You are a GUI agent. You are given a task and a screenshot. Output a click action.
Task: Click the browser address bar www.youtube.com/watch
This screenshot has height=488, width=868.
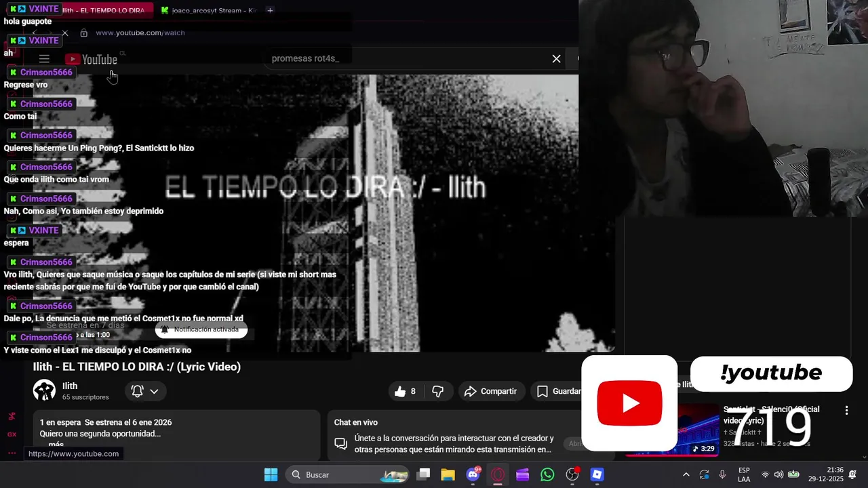point(140,33)
